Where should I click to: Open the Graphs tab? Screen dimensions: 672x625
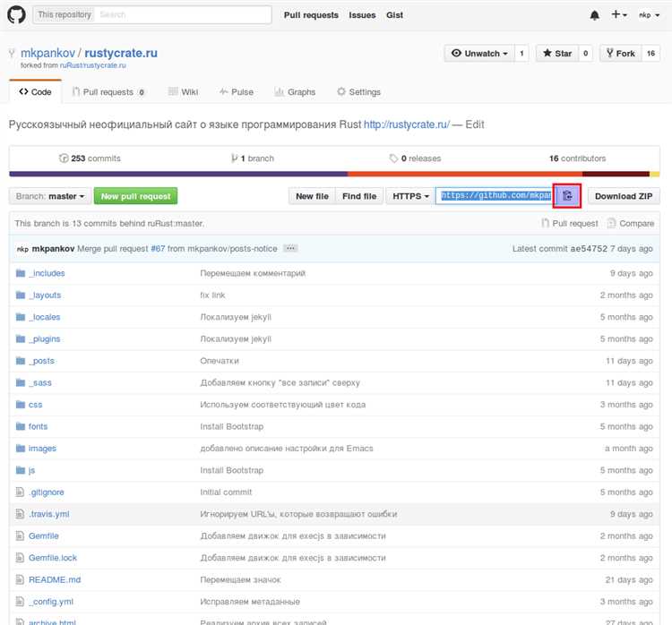pos(295,92)
